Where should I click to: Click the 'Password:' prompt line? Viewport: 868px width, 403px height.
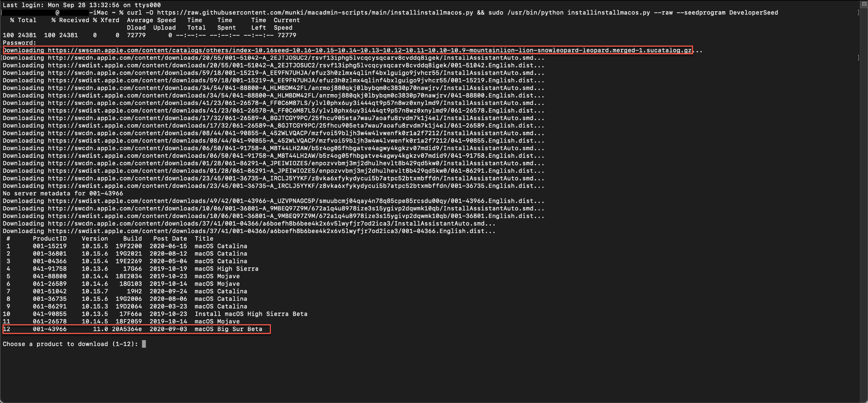click(x=19, y=43)
